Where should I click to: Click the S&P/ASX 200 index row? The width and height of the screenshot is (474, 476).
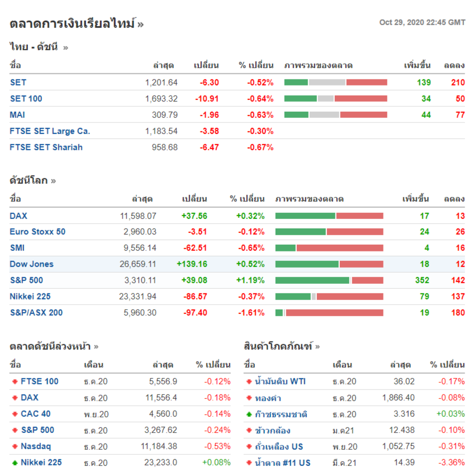(x=36, y=313)
